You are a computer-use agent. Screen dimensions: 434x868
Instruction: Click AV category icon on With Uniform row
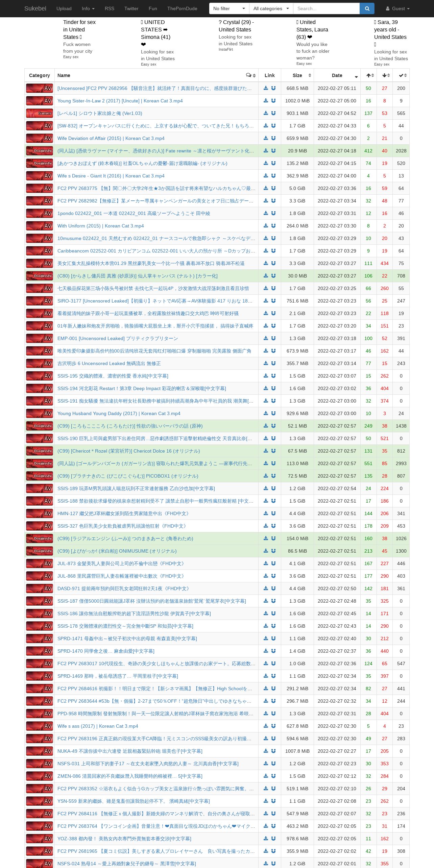(x=40, y=226)
